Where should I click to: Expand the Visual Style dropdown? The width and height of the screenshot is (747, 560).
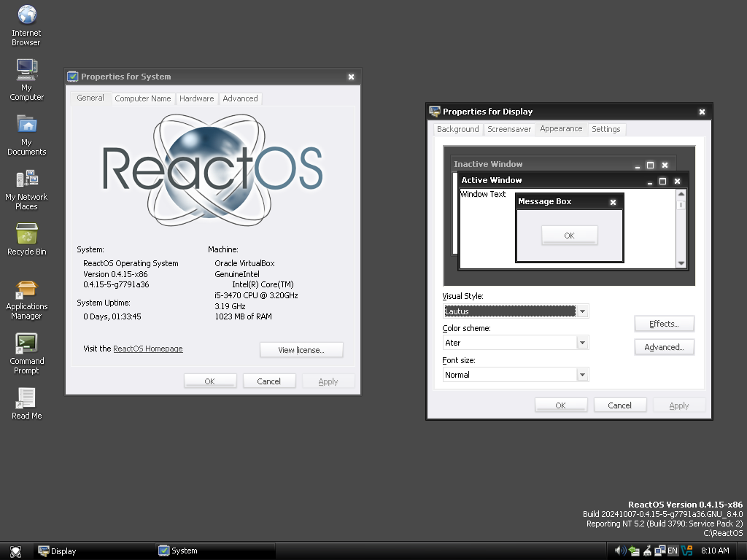(582, 311)
